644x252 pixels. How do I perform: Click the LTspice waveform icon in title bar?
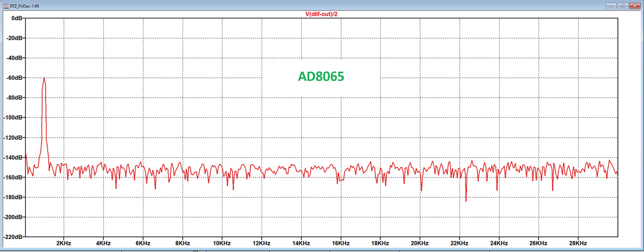pos(6,6)
